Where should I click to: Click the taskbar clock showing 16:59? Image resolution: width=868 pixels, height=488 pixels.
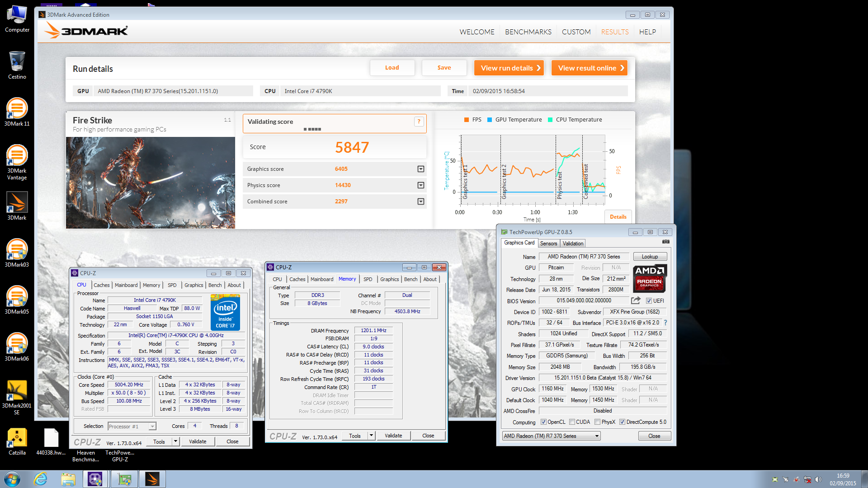click(843, 479)
